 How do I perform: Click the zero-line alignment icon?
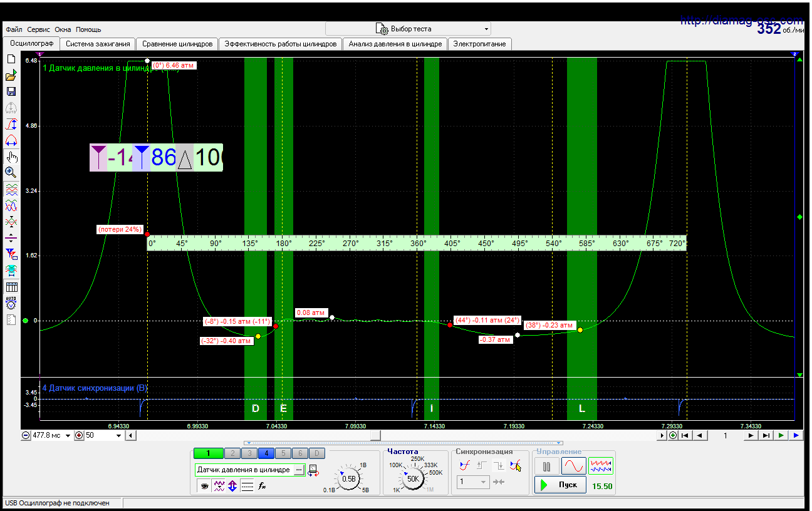[x=11, y=238]
